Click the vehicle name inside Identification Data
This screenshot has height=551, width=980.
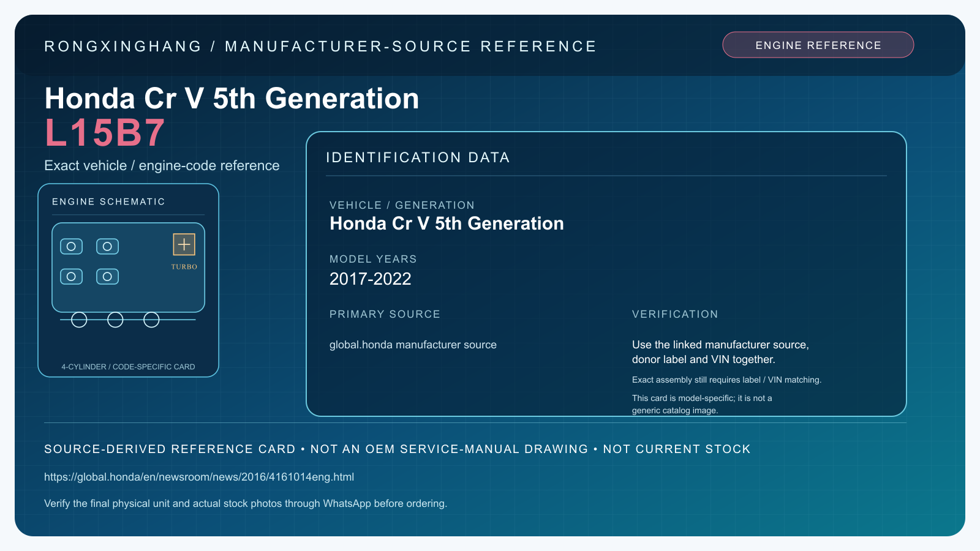pos(447,223)
